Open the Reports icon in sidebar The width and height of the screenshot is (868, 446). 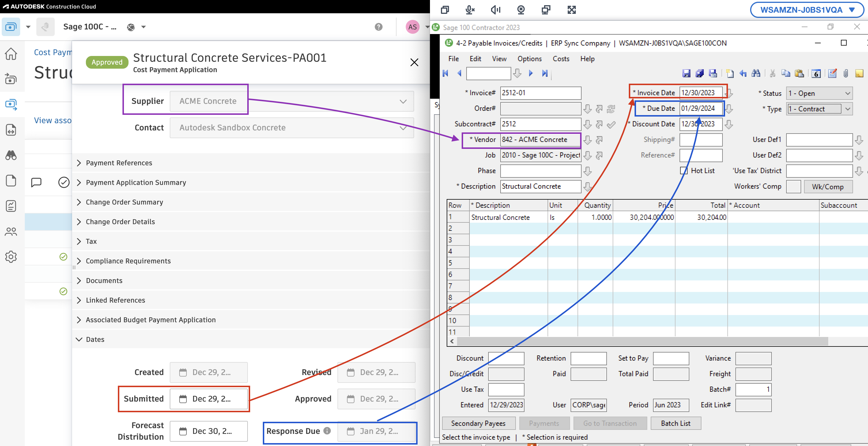point(11,206)
